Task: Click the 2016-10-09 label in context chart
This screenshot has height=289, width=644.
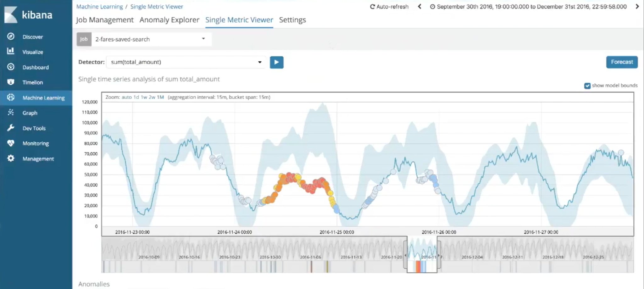Action: [149, 257]
